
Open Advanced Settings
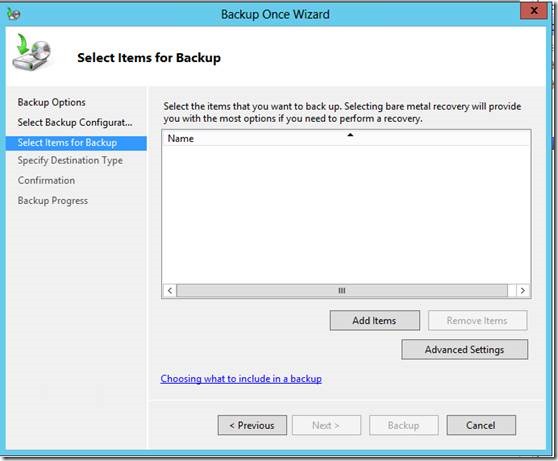coord(464,350)
